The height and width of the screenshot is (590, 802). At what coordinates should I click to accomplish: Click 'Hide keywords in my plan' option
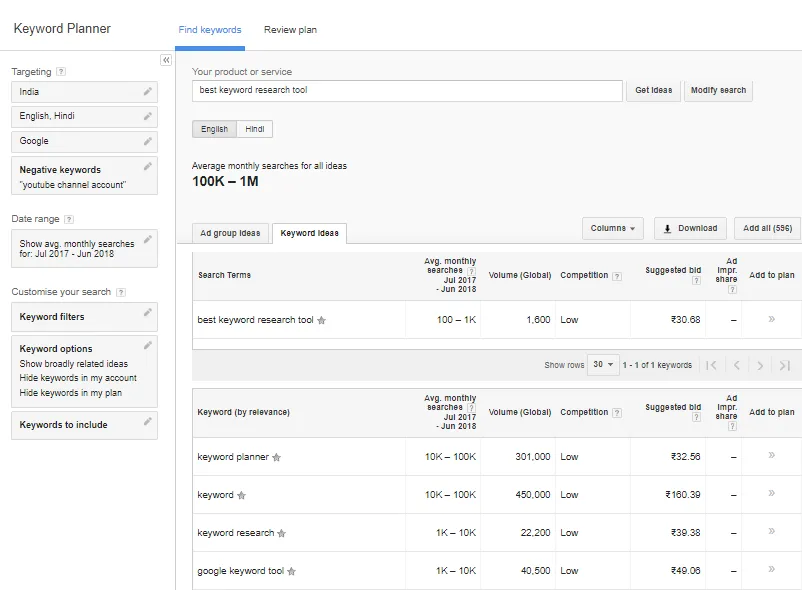71,393
